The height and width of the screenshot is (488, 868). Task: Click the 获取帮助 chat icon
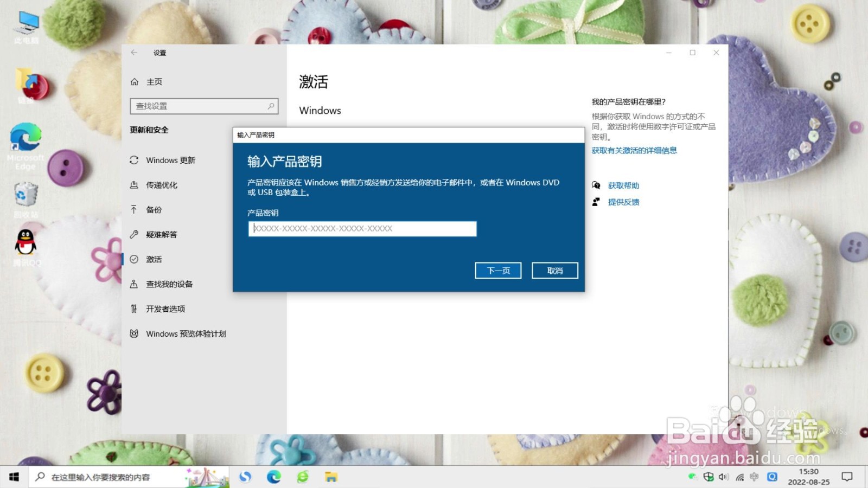tap(596, 185)
